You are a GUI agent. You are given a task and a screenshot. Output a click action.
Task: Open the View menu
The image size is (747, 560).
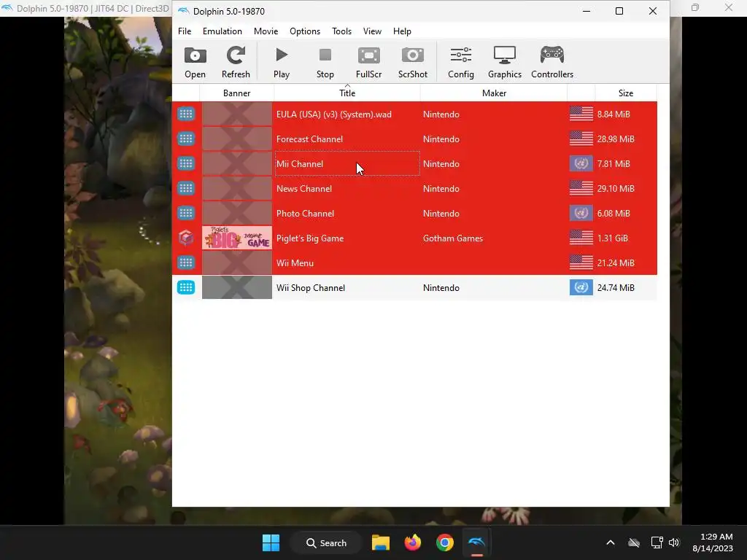pyautogui.click(x=372, y=31)
